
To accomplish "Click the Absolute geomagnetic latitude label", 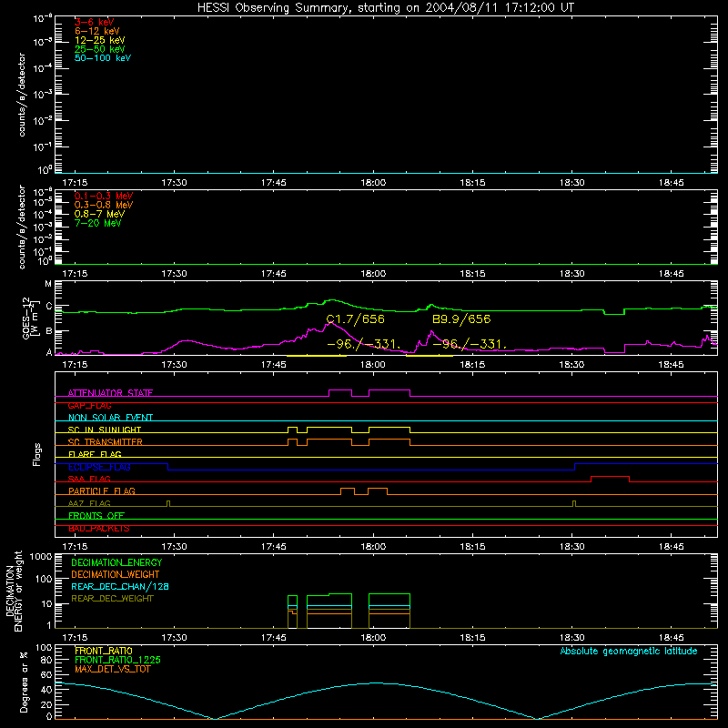I will (x=629, y=651).
